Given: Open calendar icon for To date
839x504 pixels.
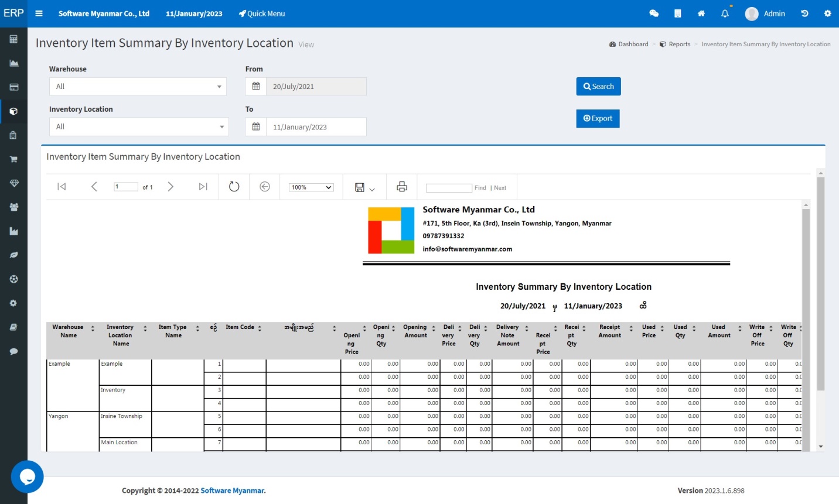Looking at the screenshot, I should tap(256, 126).
